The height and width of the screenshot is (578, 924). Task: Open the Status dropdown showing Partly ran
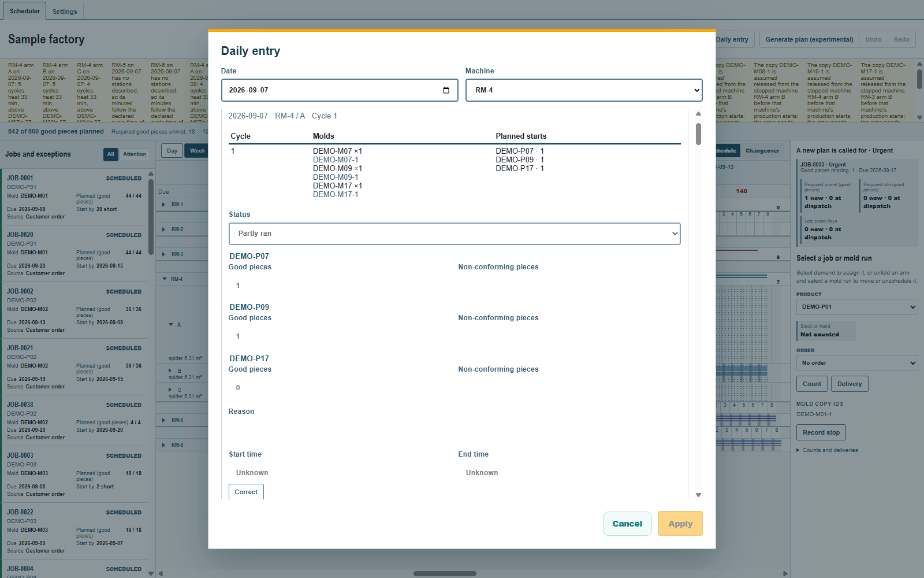(x=454, y=234)
